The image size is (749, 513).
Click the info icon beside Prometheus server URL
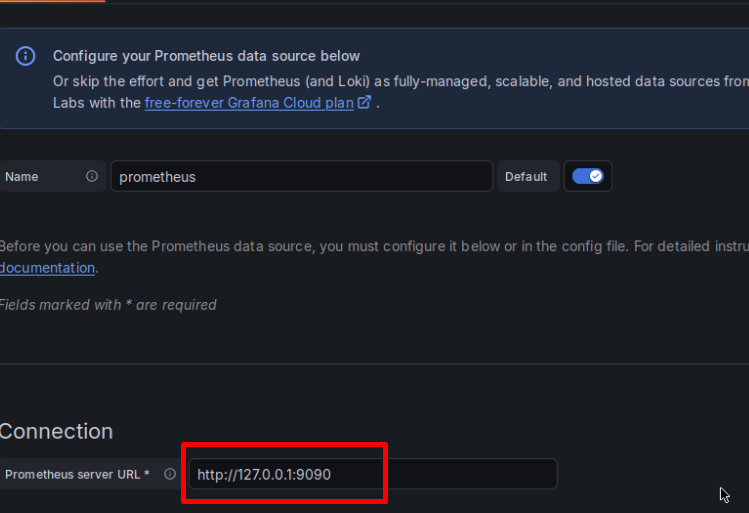click(170, 474)
